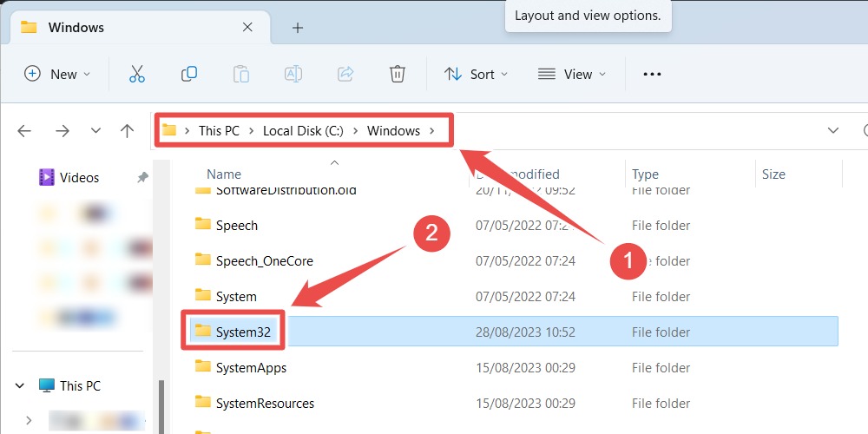Select the SystemResources folder

pyautogui.click(x=265, y=403)
